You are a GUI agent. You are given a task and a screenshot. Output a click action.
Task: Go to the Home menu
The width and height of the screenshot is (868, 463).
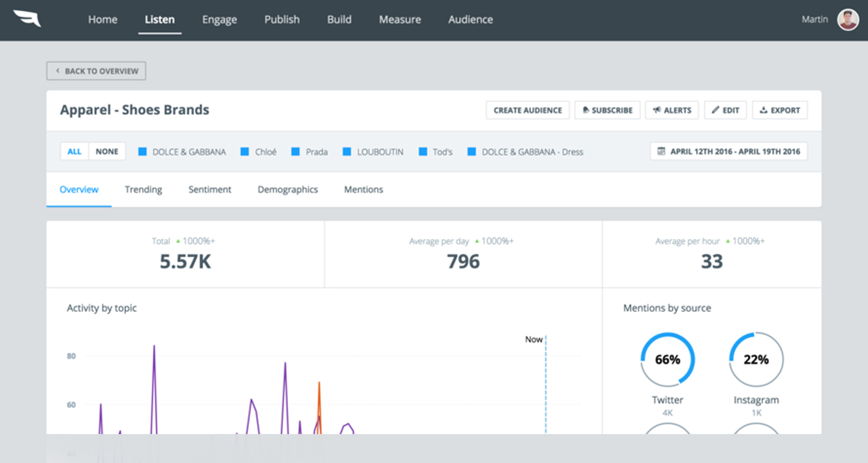[103, 19]
